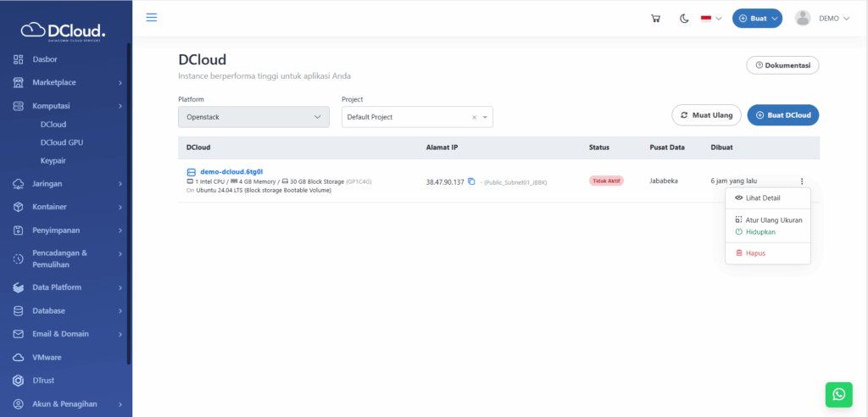Open the language flag dropdown
The height and width of the screenshot is (417, 868).
click(x=710, y=19)
